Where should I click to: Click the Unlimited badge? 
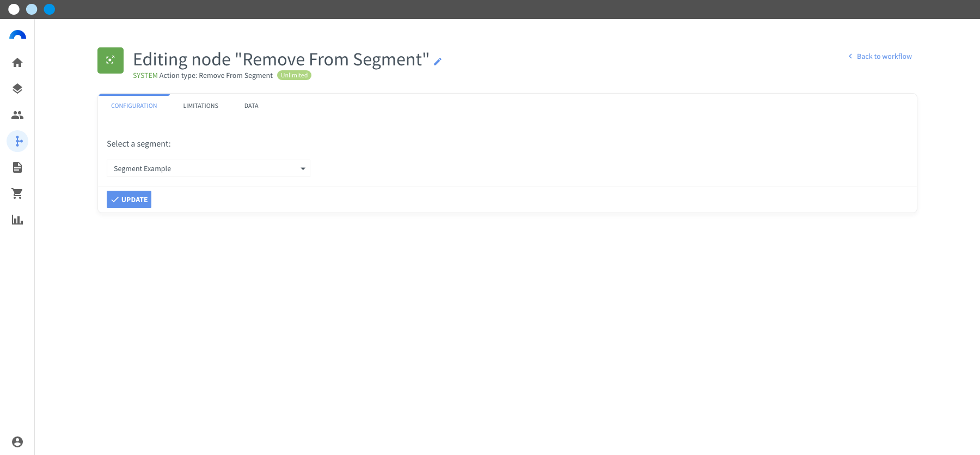pyautogui.click(x=294, y=75)
